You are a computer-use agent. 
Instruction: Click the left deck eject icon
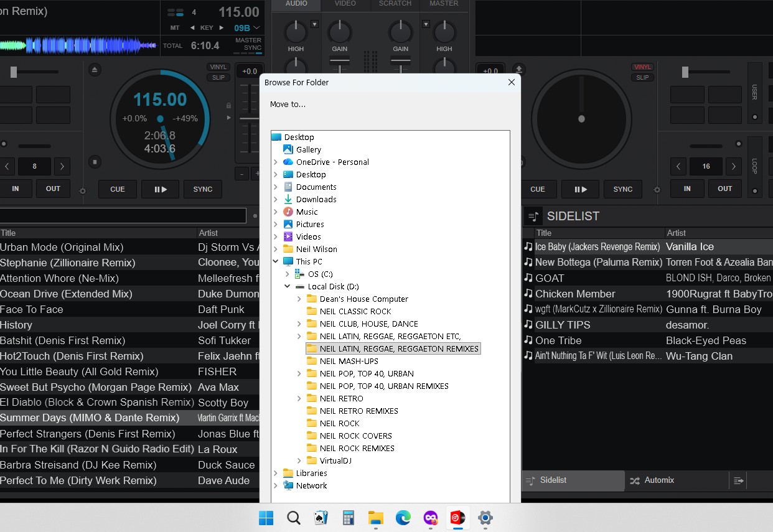tap(95, 70)
